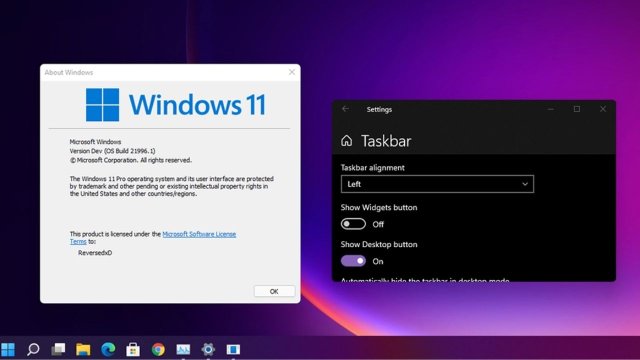The width and height of the screenshot is (640, 360).
Task: Open the taskbar Search icon
Action: (x=33, y=349)
